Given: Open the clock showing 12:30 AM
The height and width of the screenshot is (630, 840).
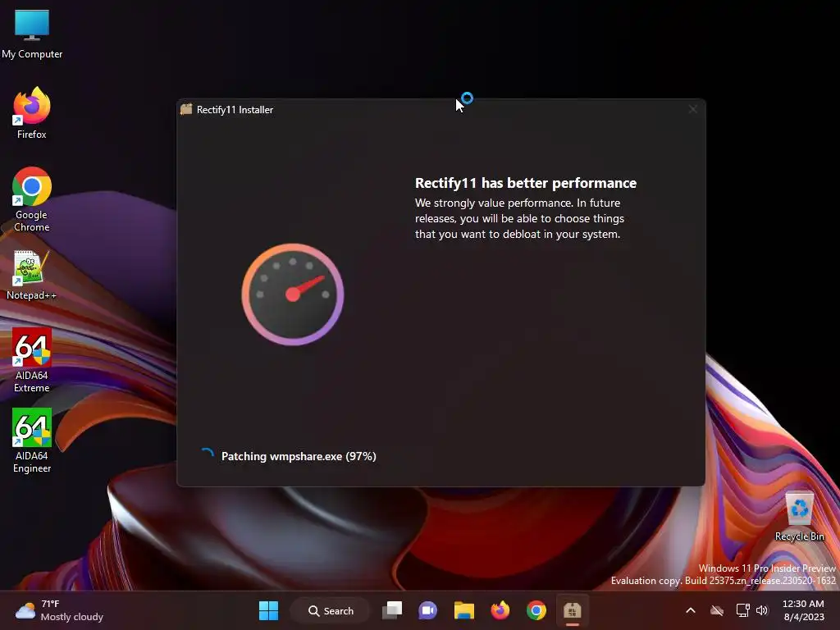Looking at the screenshot, I should click(x=803, y=610).
